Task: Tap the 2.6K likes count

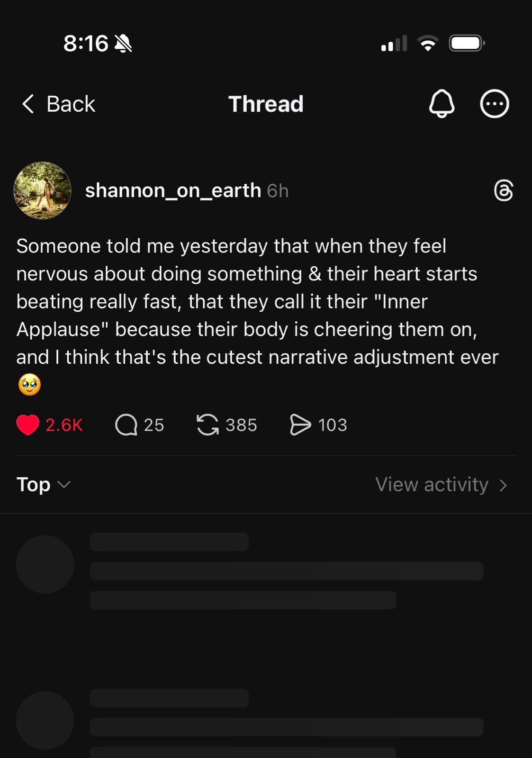Action: click(64, 425)
